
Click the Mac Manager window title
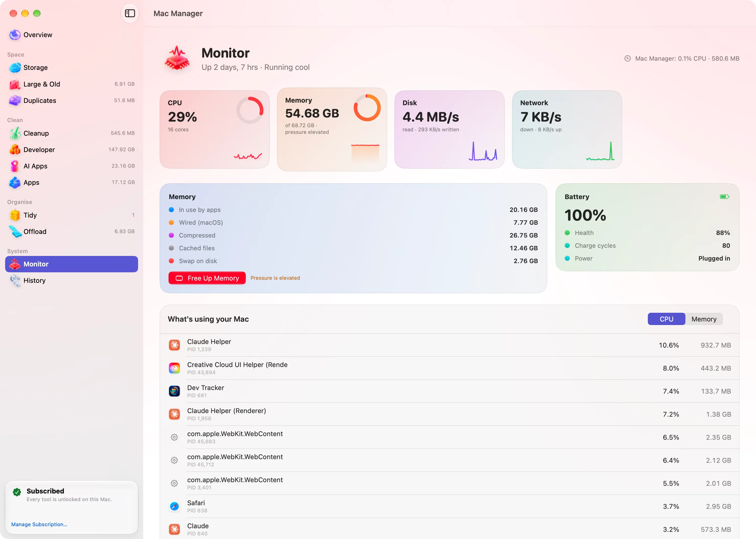(x=178, y=14)
